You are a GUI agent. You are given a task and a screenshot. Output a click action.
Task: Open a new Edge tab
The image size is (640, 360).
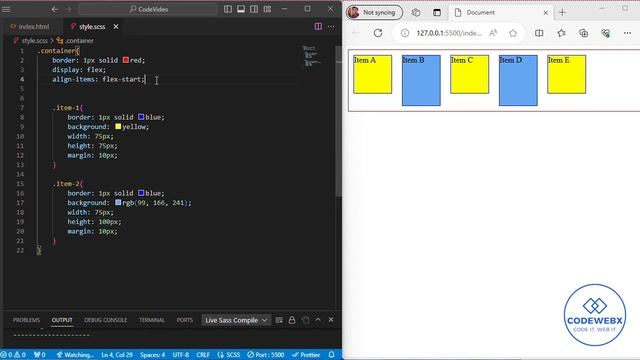point(562,13)
